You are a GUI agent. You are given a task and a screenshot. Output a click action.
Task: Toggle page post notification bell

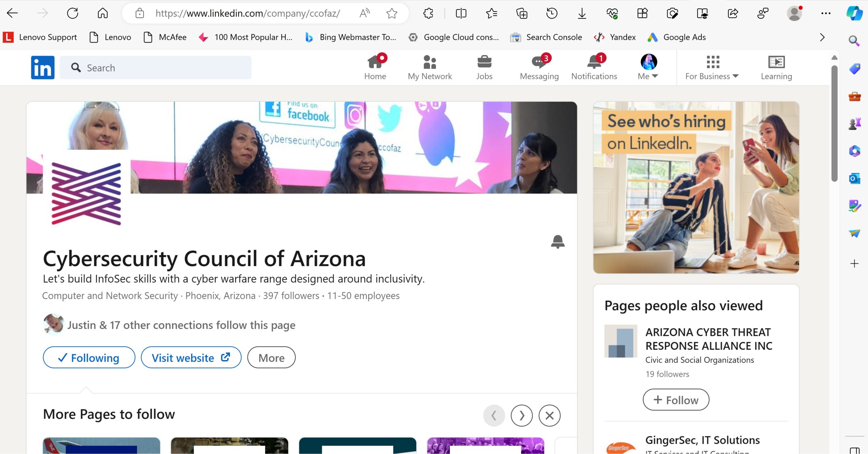pyautogui.click(x=558, y=242)
